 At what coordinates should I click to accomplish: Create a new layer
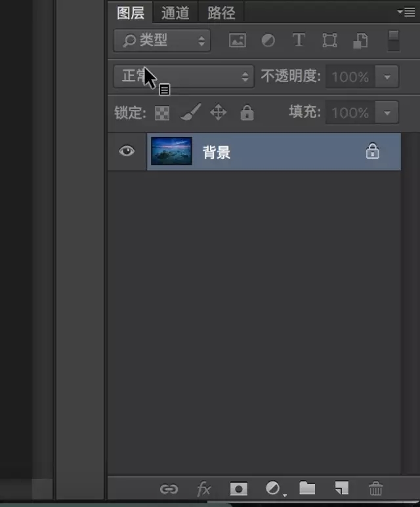(x=341, y=489)
